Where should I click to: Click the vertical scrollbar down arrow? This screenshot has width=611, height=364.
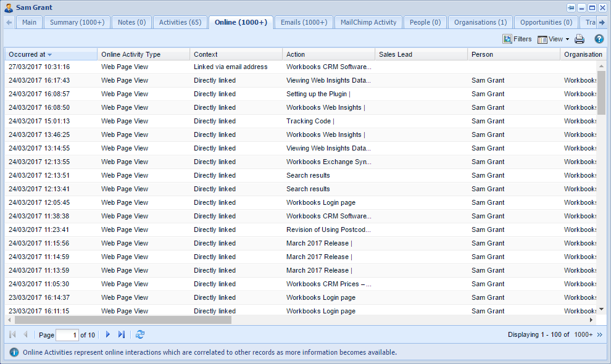[x=601, y=310]
